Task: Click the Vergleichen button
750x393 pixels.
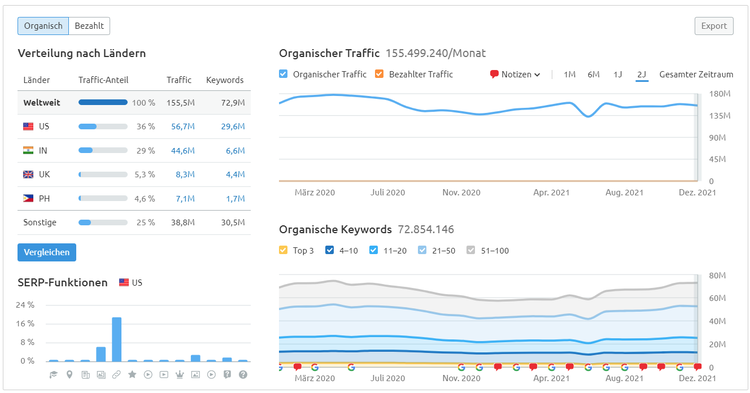Action: point(47,252)
